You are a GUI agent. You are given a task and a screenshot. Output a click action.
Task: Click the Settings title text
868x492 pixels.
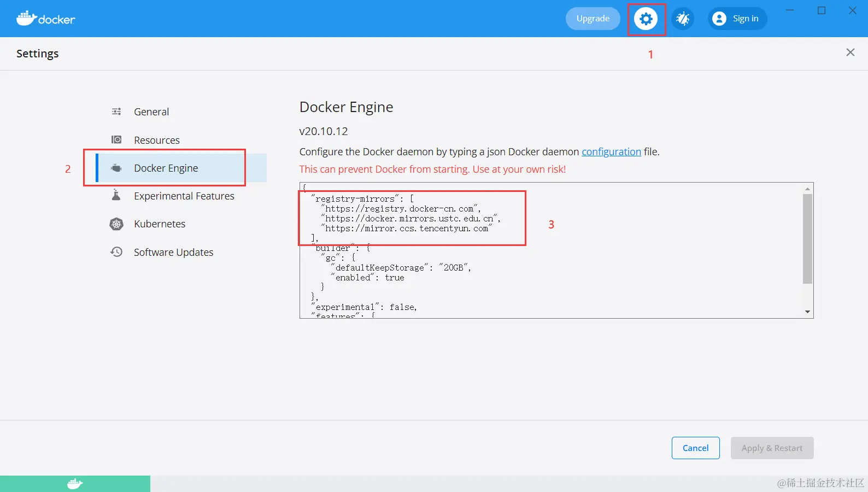38,54
